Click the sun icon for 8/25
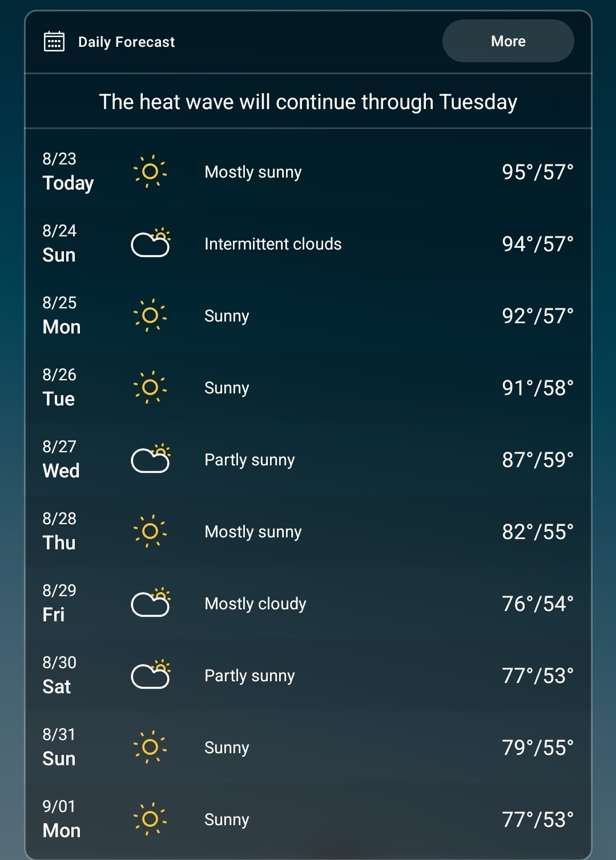Image resolution: width=616 pixels, height=860 pixels. 150,315
